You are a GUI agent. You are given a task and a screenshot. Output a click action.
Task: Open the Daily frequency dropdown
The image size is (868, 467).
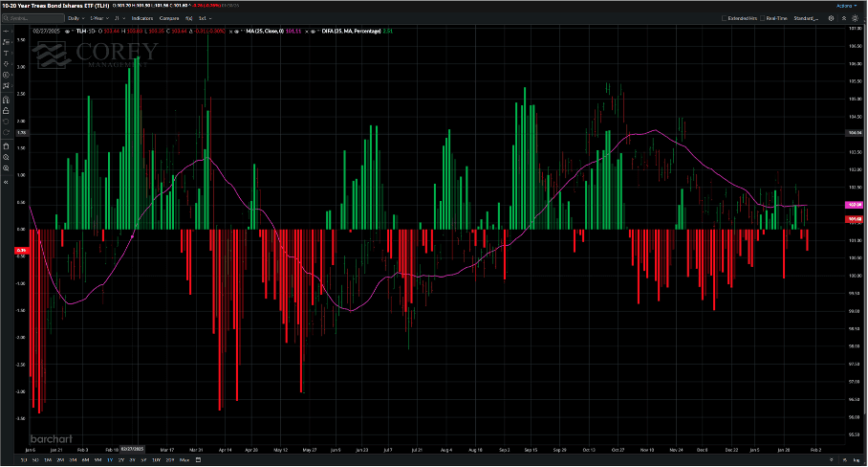76,18
